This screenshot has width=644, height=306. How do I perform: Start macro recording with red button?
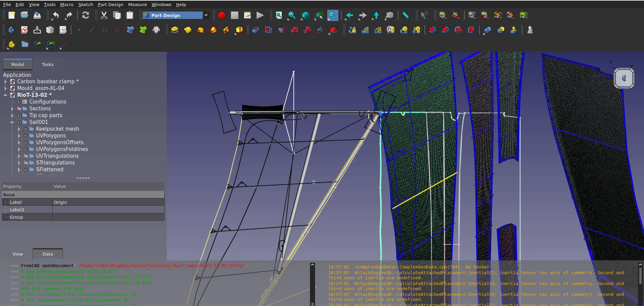click(x=222, y=15)
